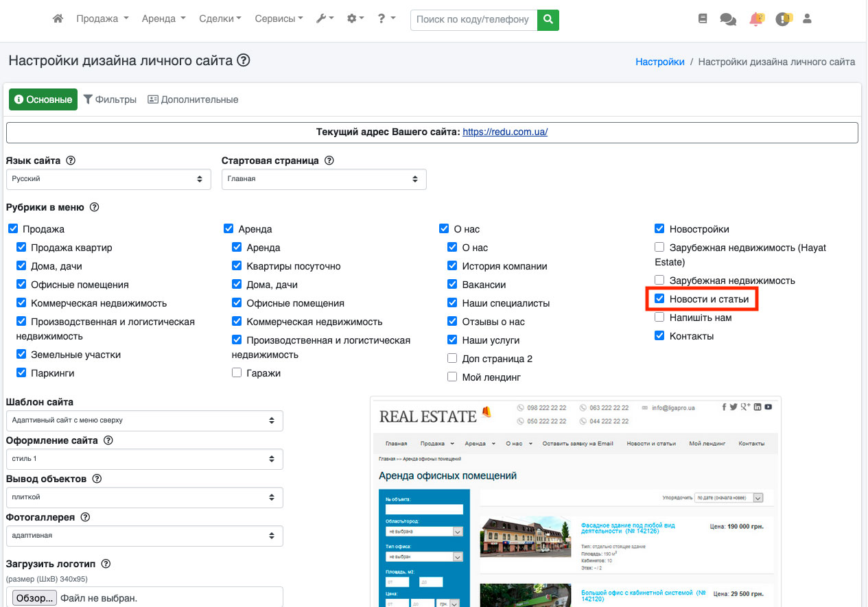Click the Обзор file browse button
The width and height of the screenshot is (868, 607).
(34, 598)
